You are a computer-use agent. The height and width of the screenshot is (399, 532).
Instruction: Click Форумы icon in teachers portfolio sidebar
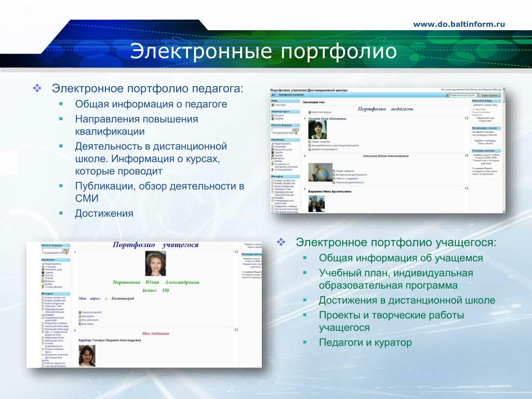272,118
